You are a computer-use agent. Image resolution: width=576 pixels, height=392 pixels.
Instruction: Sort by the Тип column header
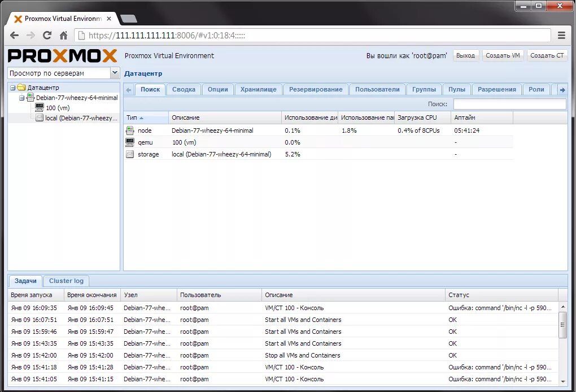pyautogui.click(x=146, y=117)
